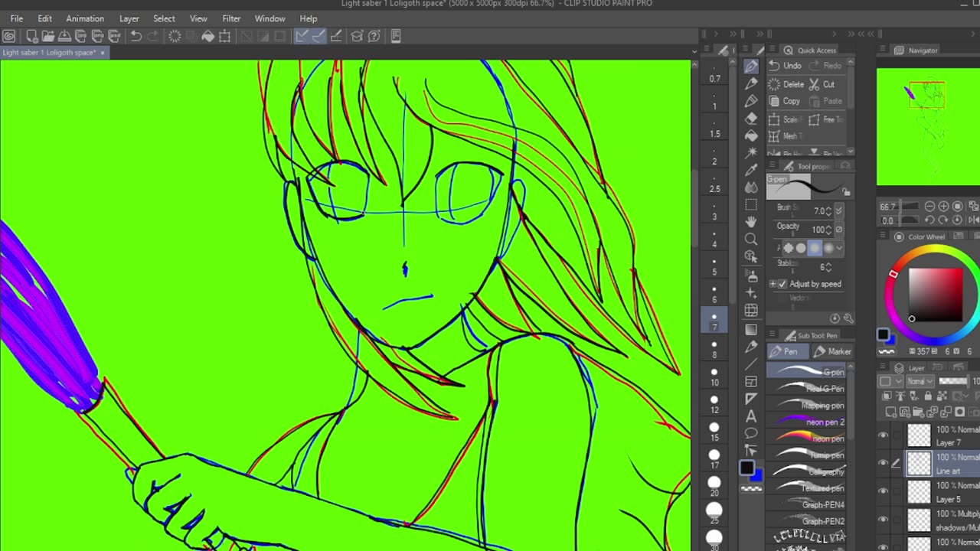Open the Animation menu
This screenshot has height=551, width=980.
pyautogui.click(x=85, y=18)
